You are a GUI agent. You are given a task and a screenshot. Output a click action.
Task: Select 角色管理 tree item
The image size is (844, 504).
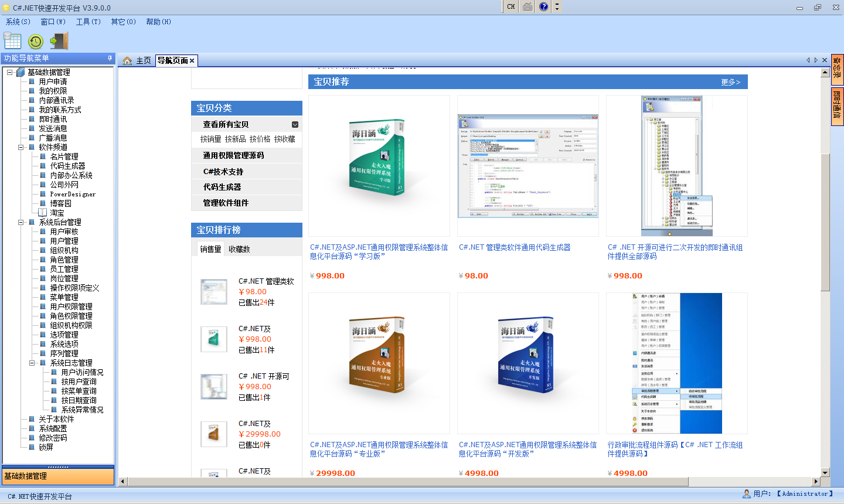click(x=64, y=260)
